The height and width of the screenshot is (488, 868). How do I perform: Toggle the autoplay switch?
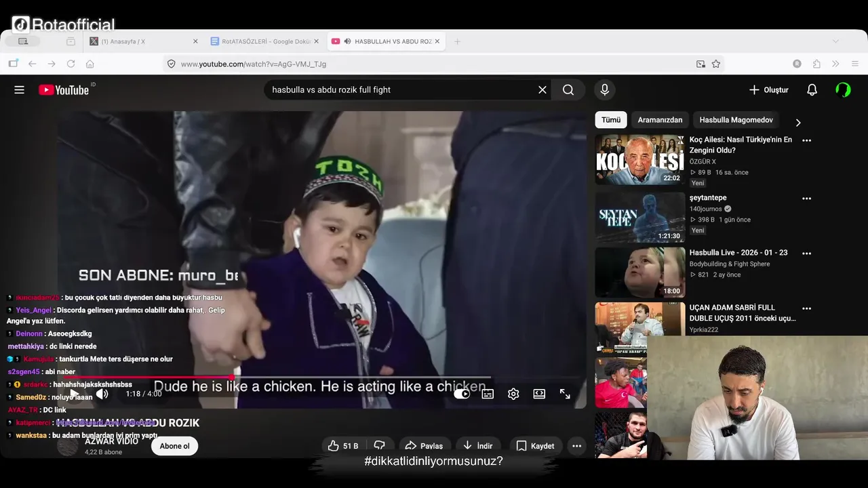462,394
